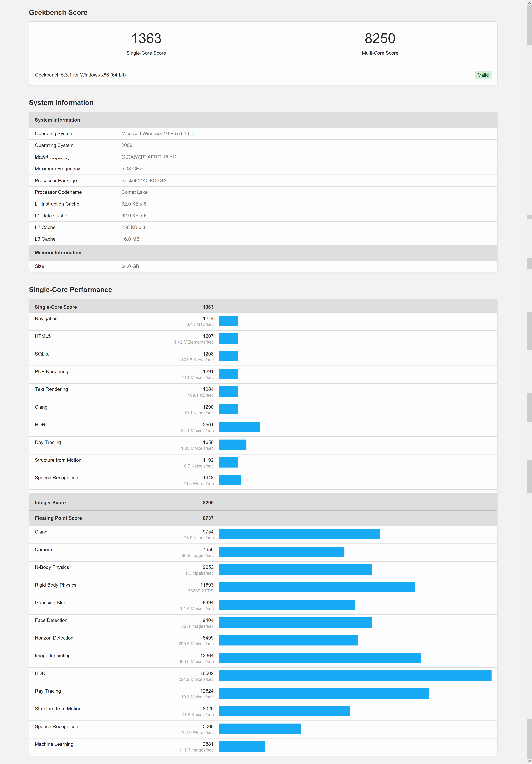Select Microsoft Windows 10 Pro (64-bit) value
This screenshot has height=764, width=532.
[x=158, y=133]
